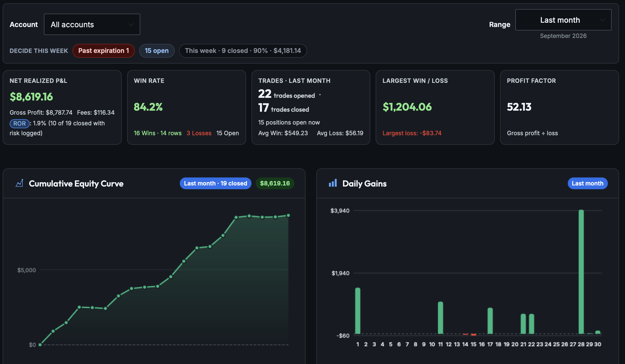Click the TRADES · LAST MONTH card header
This screenshot has height=364, width=625.
point(294,81)
